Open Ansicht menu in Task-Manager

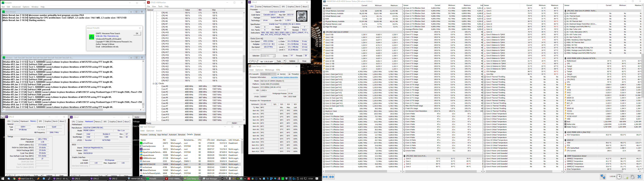pyautogui.click(x=159, y=131)
